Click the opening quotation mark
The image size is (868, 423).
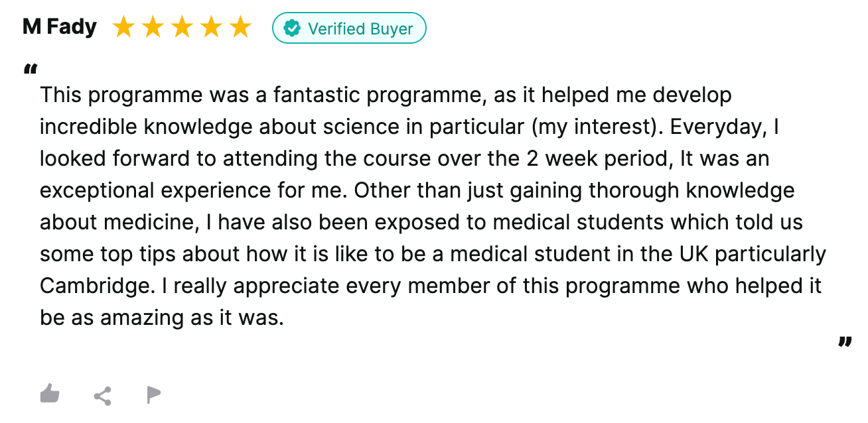tap(30, 70)
